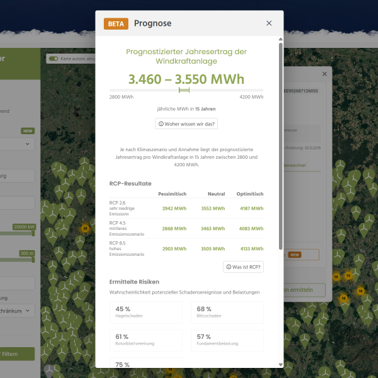Click the RCP 4.5 row label

coord(127,229)
